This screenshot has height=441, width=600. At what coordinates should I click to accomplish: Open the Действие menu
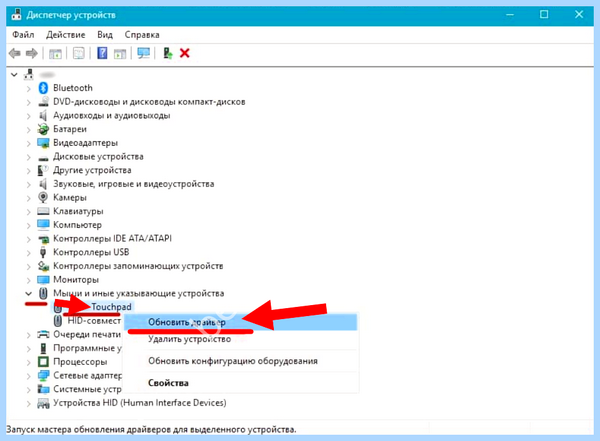[65, 35]
